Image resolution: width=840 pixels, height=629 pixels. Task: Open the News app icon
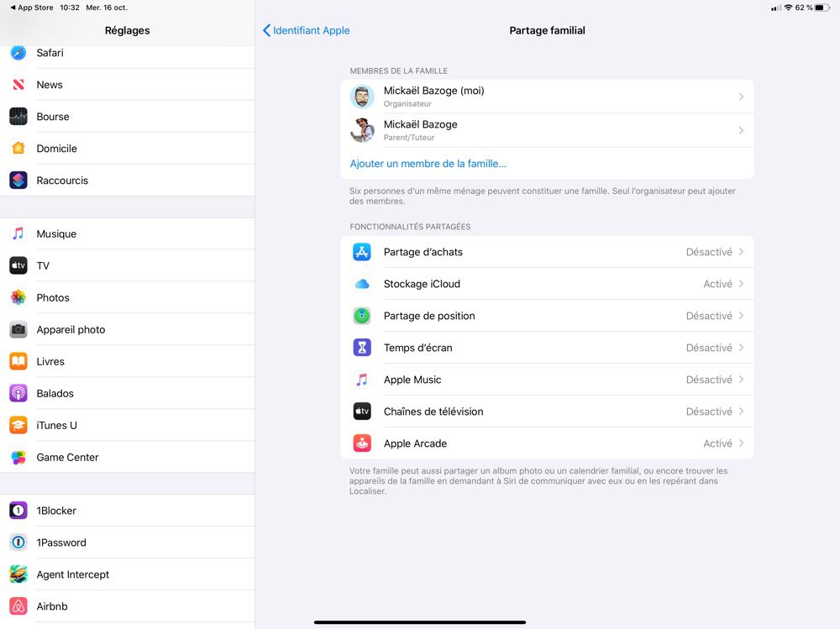(18, 85)
